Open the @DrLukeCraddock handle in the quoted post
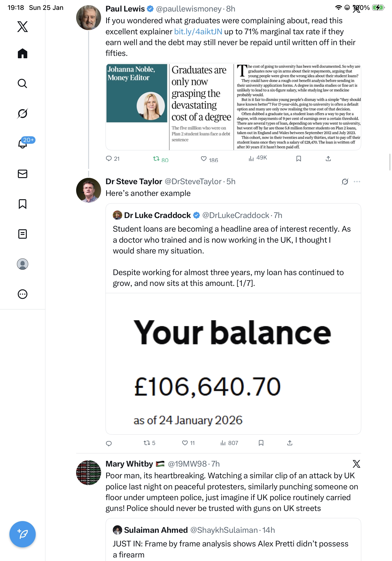Image resolution: width=392 pixels, height=561 pixels. click(235, 215)
